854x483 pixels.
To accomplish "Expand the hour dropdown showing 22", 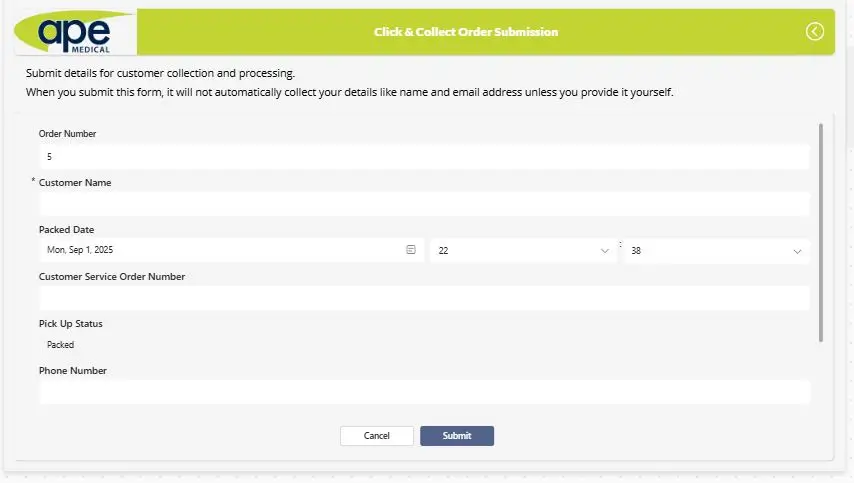I will [523, 250].
